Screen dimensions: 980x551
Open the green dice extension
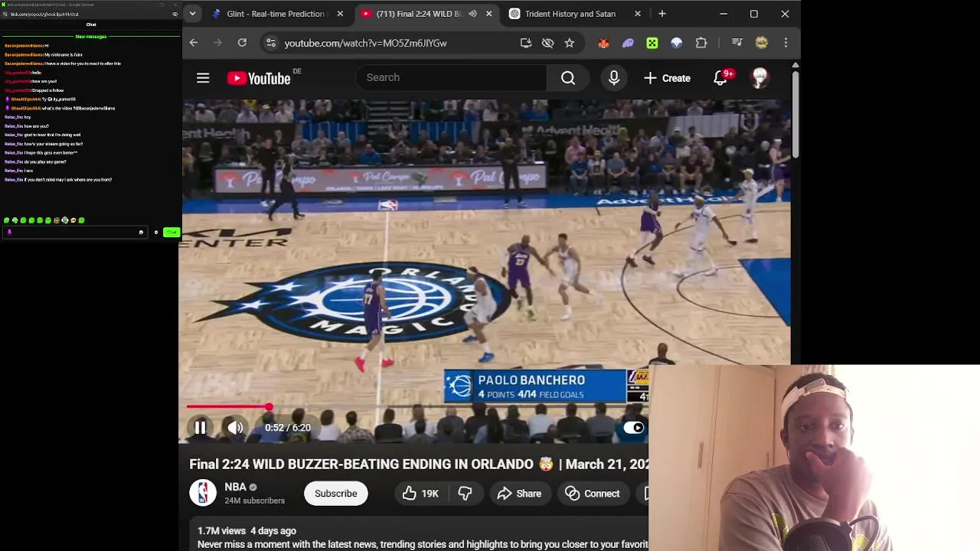652,43
